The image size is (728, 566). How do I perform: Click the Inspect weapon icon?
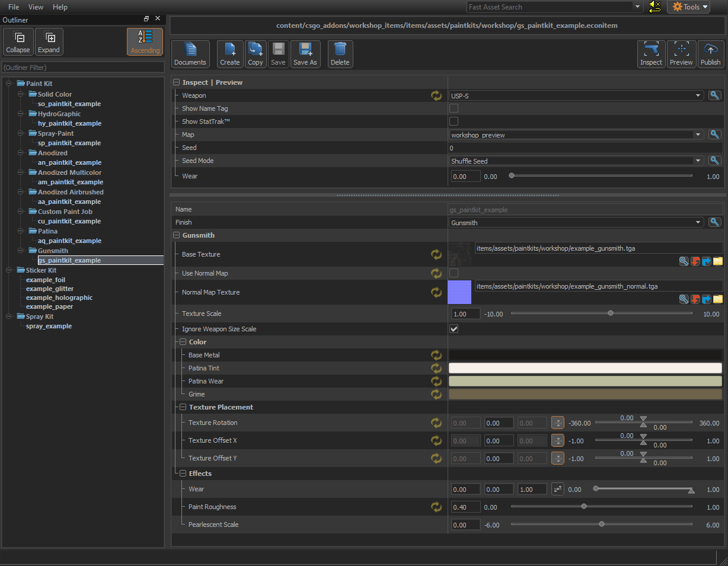(651, 53)
